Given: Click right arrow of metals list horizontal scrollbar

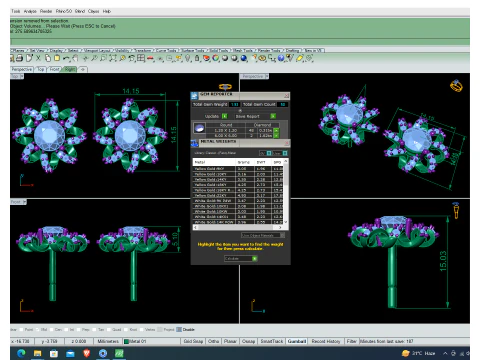Looking at the screenshot, I should pyautogui.click(x=280, y=227).
